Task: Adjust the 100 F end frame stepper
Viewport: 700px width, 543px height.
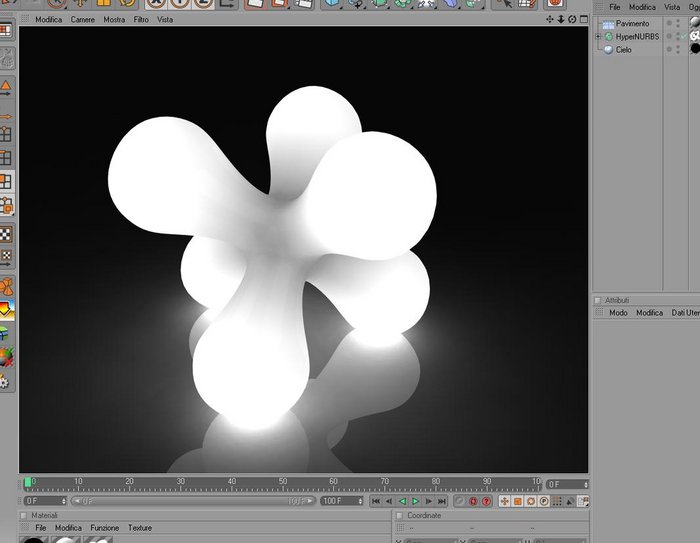Action: [360, 501]
